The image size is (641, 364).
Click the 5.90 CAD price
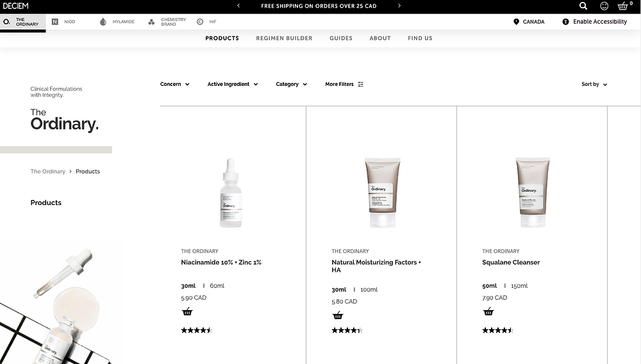194,297
